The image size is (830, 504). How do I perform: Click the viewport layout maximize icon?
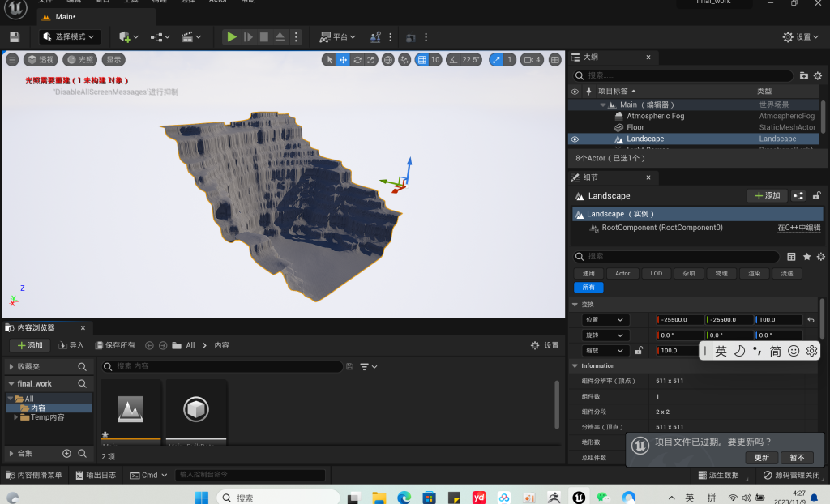[x=554, y=60]
